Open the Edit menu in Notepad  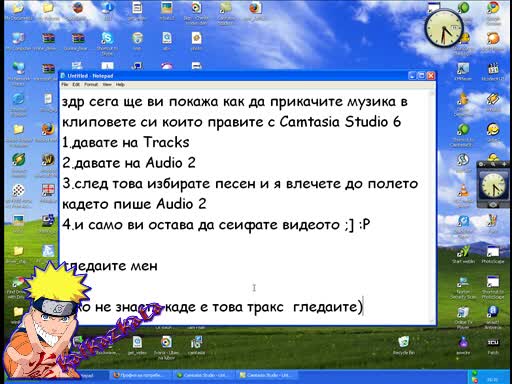tap(76, 85)
